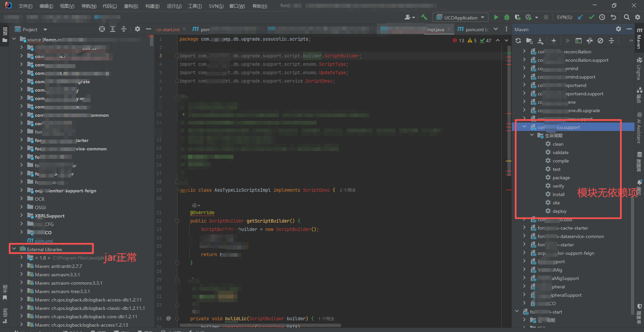Open the 编辑(E) menu
Screen dimensions: 644x332
tap(46, 6)
